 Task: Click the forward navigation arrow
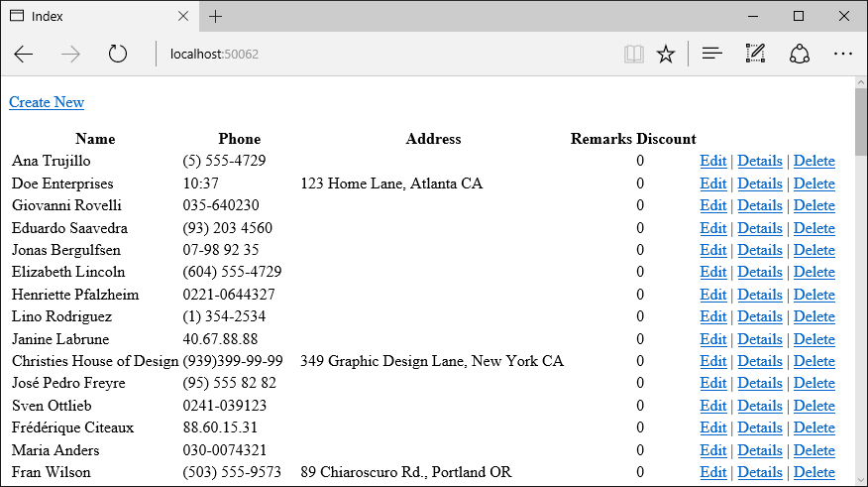tap(71, 54)
